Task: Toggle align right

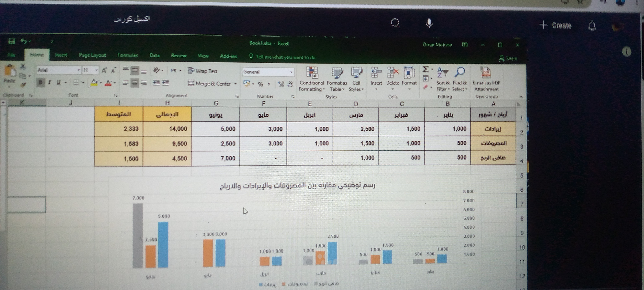Action: [x=144, y=83]
